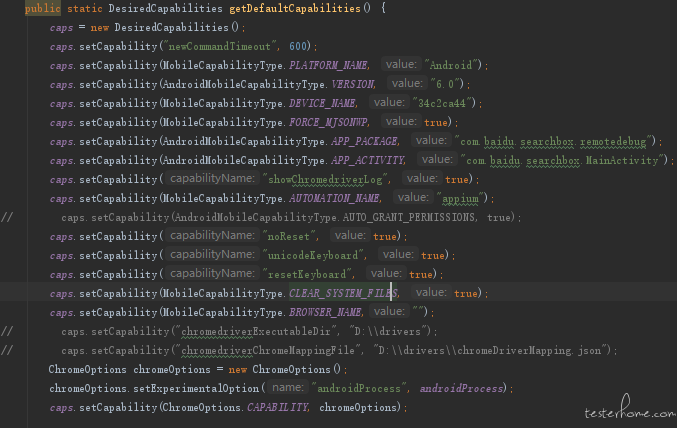Click the CLEAR_SYSTEM_FILES constant
677x428 pixels.
tap(343, 293)
